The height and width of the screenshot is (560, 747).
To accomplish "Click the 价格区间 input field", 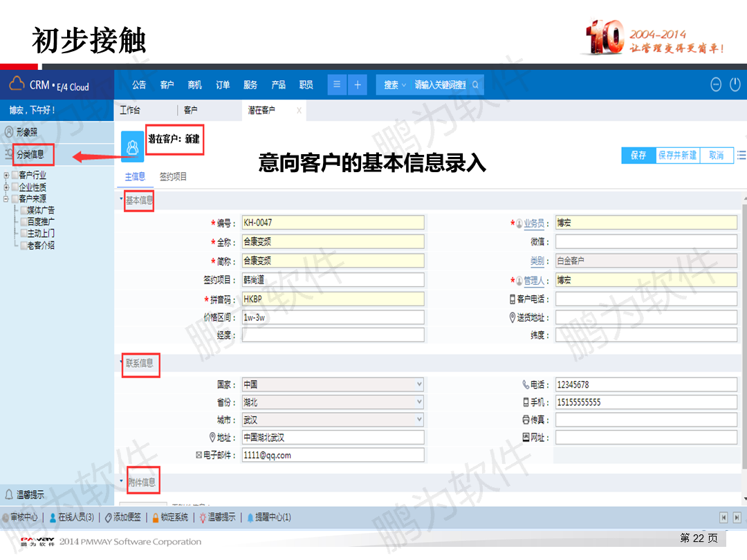I will coord(333,317).
